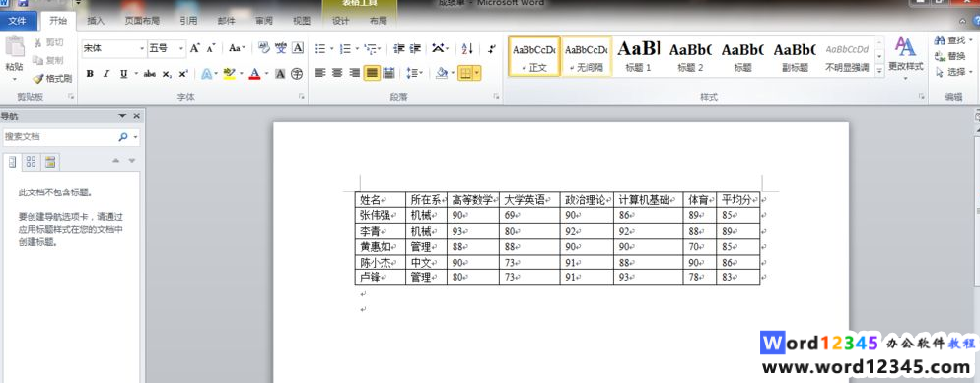Screen dimensions: 980x383
Task: Toggle Bold formatting
Action: click(90, 74)
